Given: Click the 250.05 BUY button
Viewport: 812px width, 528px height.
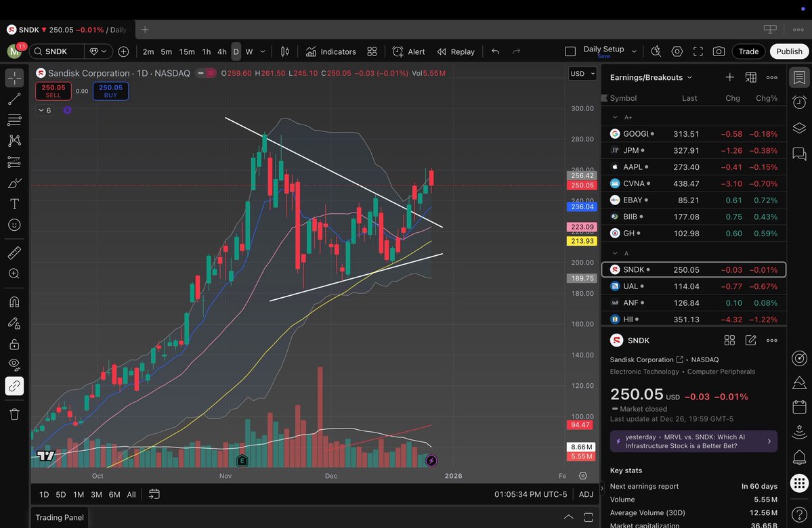Looking at the screenshot, I should tap(111, 91).
